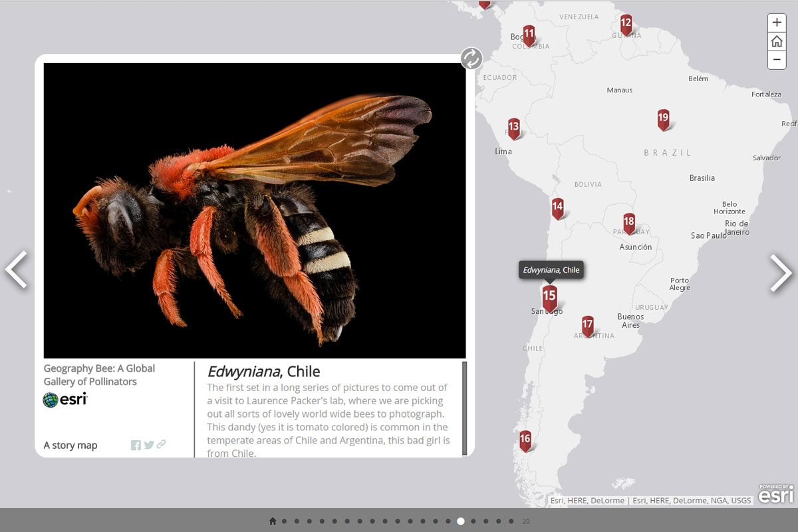Go to home slide in bottom carousel
This screenshot has width=798, height=532.
click(x=272, y=521)
